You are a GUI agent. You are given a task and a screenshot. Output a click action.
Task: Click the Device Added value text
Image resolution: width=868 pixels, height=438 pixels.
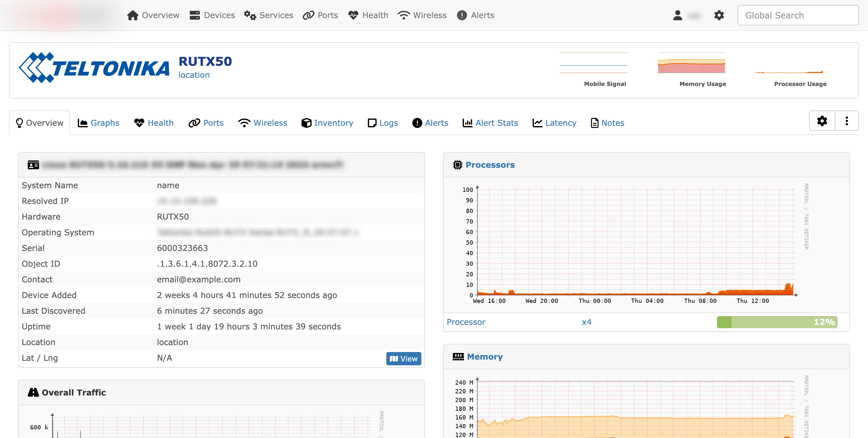[x=247, y=295]
